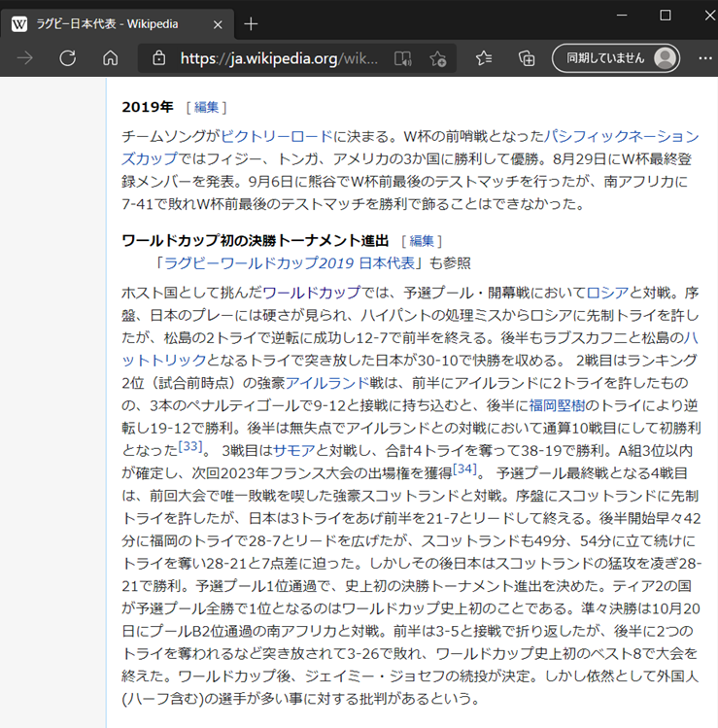This screenshot has height=728, width=718.
Task: Open the ワールドカップ link in paragraph
Action: point(312,293)
